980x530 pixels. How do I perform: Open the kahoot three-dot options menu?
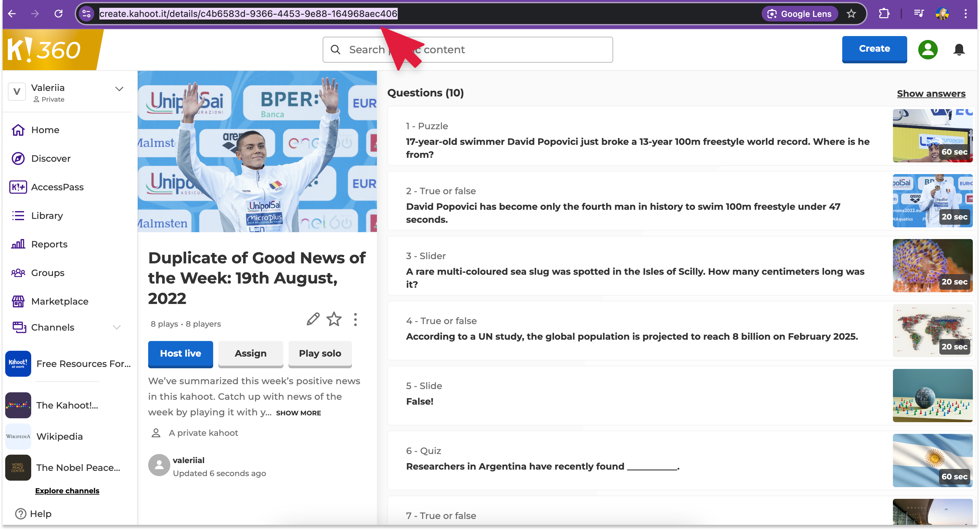pyautogui.click(x=355, y=319)
